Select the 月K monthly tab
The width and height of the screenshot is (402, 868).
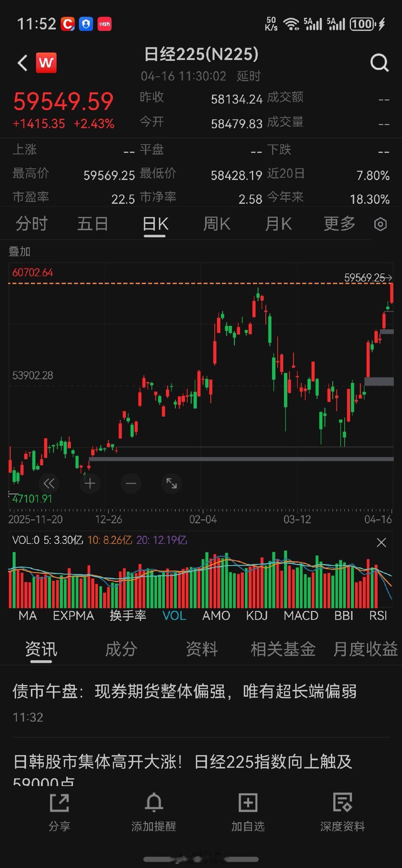[x=278, y=224]
